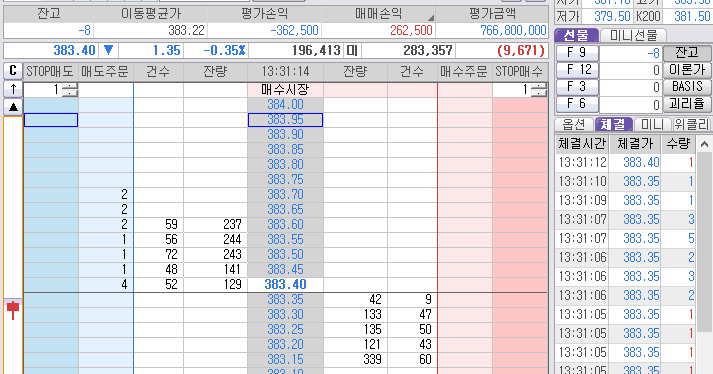Screen dimensions: 713x374
Task: Click sell order quantity 4 at 383.40
Action: click(x=106, y=284)
